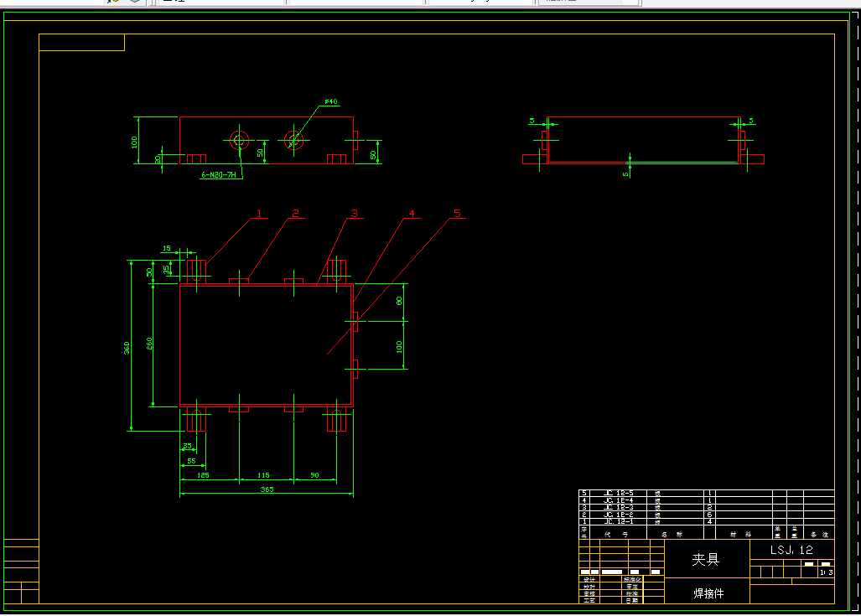
Task: Click the 材料 column header
Action: (x=741, y=534)
